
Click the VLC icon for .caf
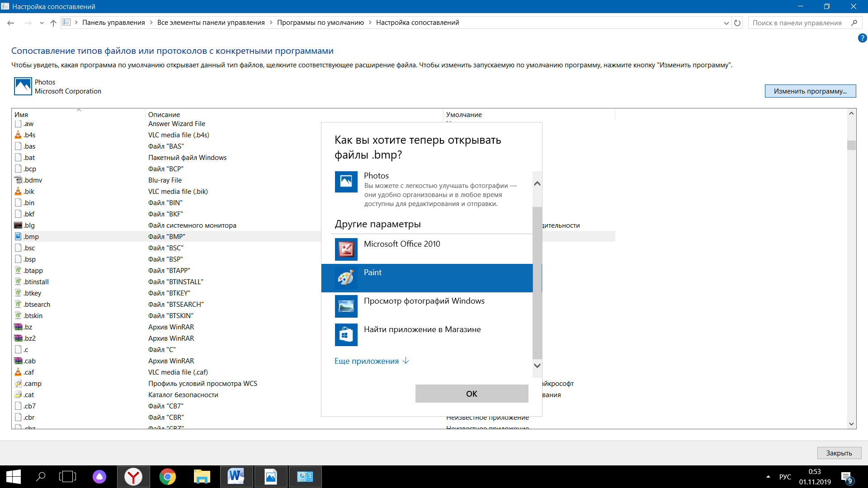(18, 372)
